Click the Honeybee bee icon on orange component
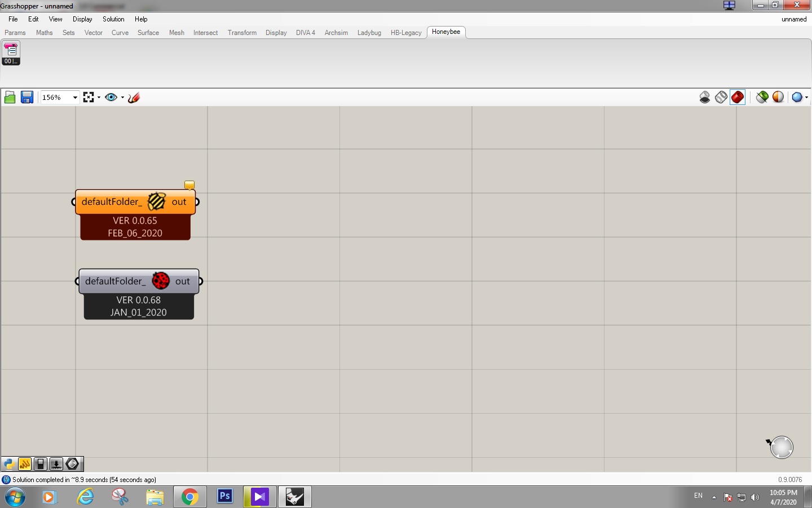 click(x=157, y=202)
